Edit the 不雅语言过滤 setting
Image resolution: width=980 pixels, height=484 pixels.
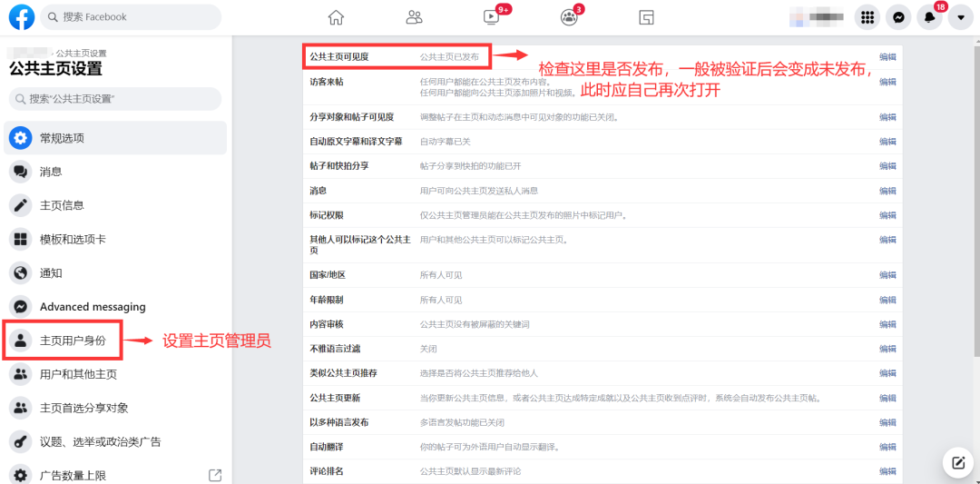click(x=887, y=349)
